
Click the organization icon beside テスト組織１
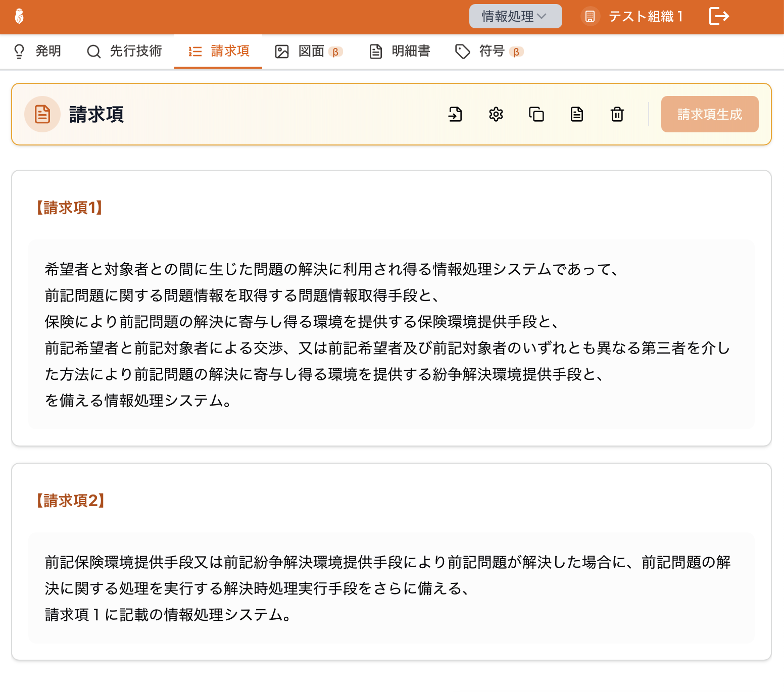[590, 16]
